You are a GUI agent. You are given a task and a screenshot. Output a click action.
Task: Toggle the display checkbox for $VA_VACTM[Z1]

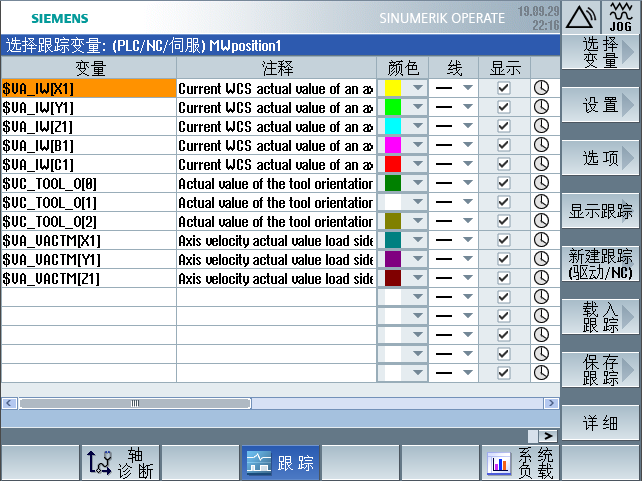click(504, 278)
